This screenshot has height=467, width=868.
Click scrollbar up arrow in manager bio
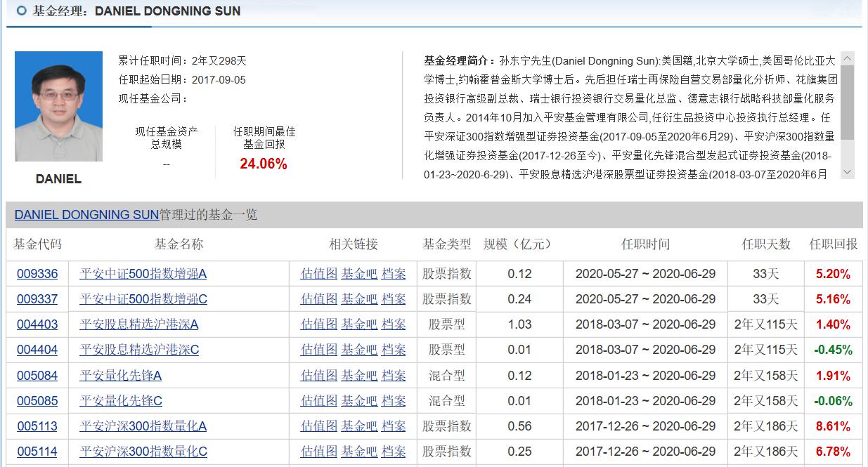(x=848, y=58)
